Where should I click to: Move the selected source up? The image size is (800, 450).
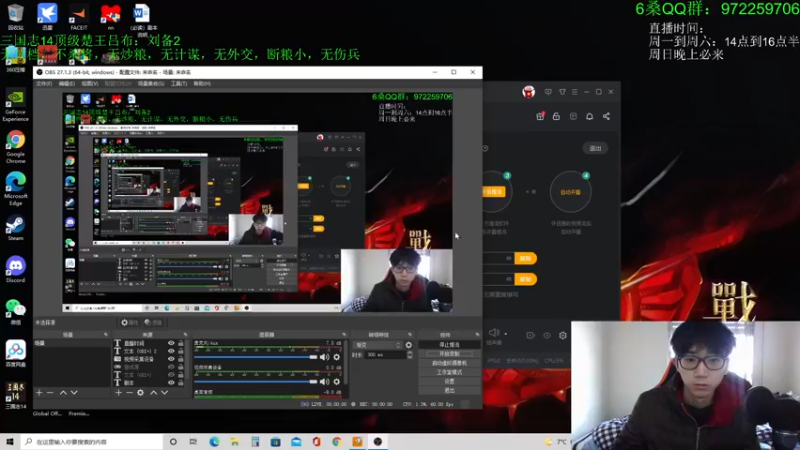[154, 392]
